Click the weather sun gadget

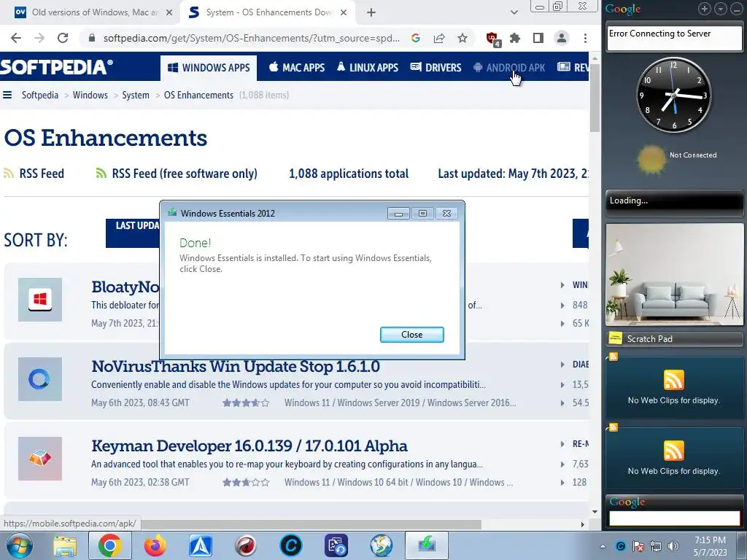[x=651, y=160]
